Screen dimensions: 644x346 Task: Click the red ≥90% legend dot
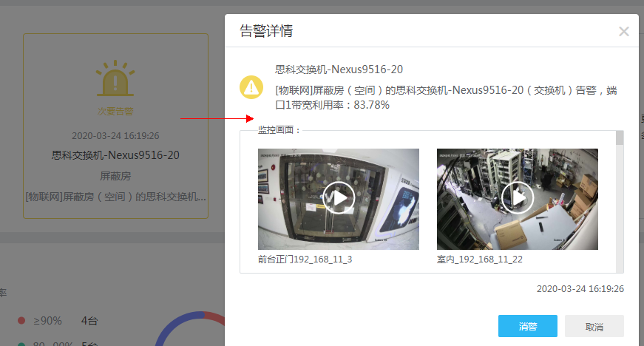(21, 321)
